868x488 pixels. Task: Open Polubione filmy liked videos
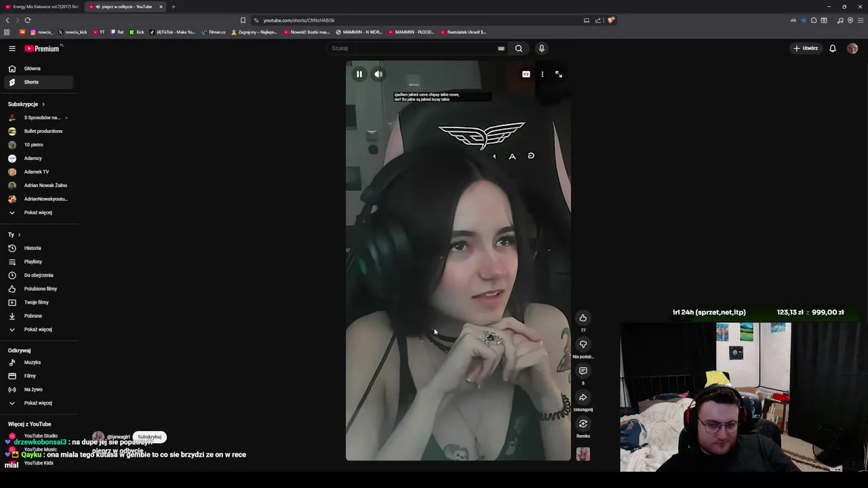coord(39,289)
